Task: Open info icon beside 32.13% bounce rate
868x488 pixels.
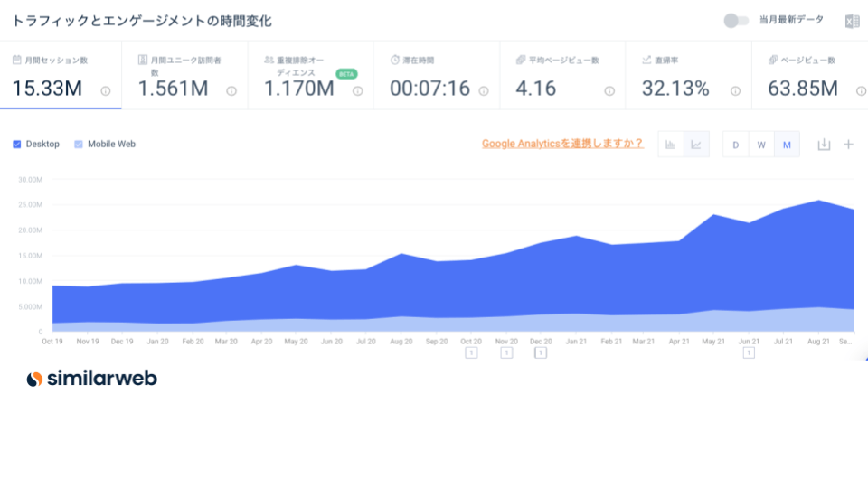Action: (x=735, y=90)
